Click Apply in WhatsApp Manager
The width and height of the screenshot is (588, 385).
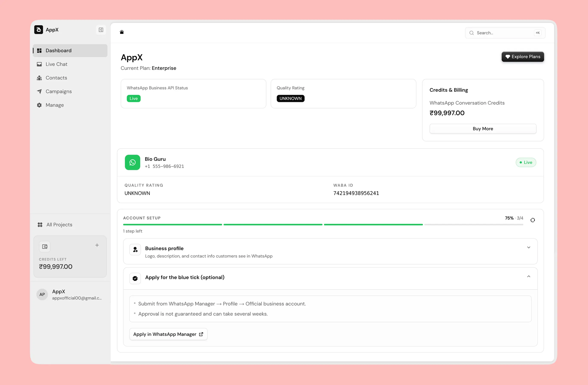pos(168,334)
